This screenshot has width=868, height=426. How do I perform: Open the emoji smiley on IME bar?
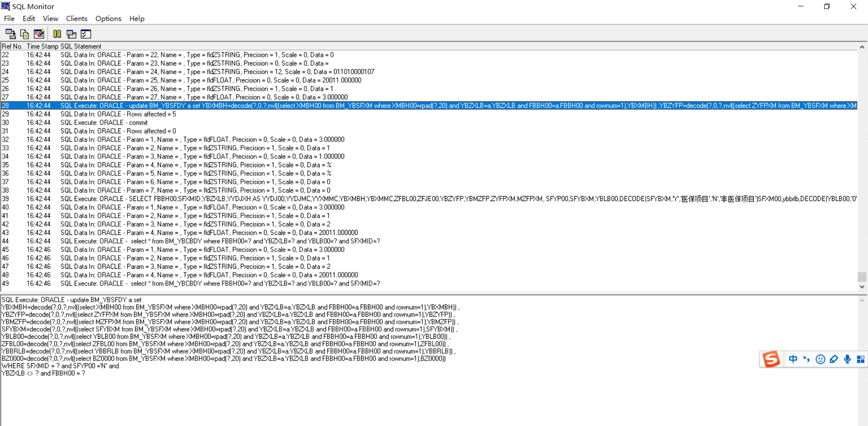tap(821, 359)
